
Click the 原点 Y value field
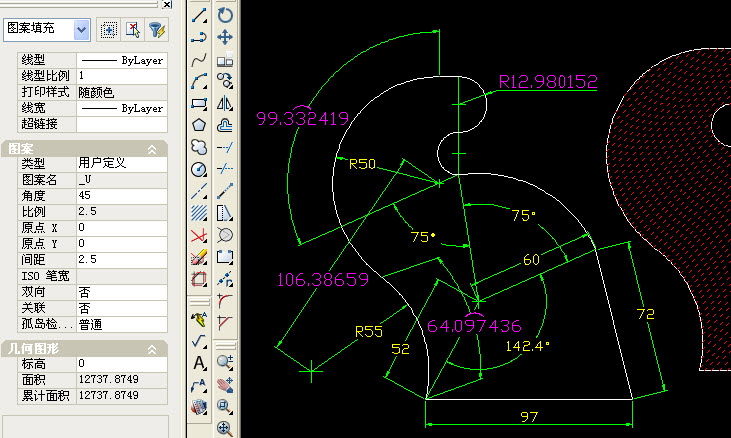(122, 244)
